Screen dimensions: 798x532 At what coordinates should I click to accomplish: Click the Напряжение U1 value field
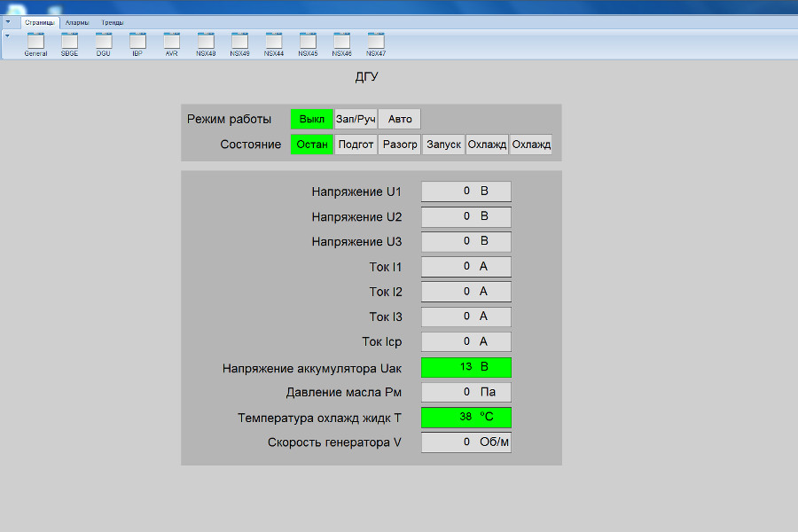click(466, 192)
